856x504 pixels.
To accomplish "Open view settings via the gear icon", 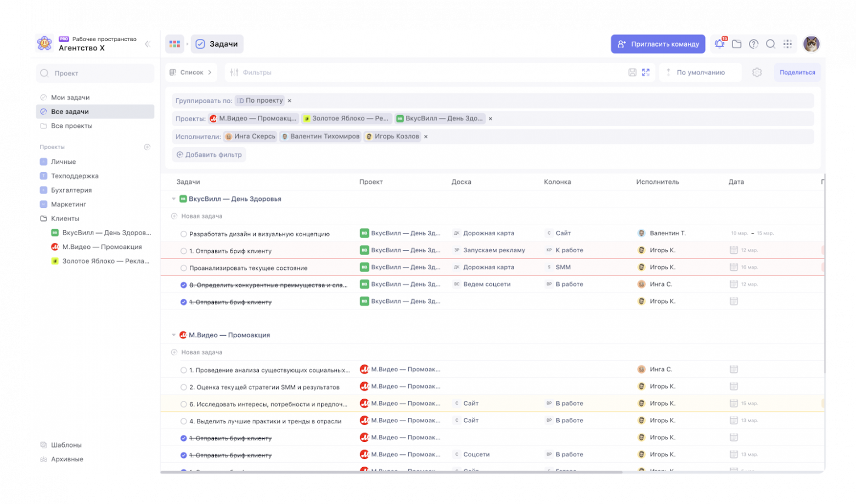I will click(757, 72).
